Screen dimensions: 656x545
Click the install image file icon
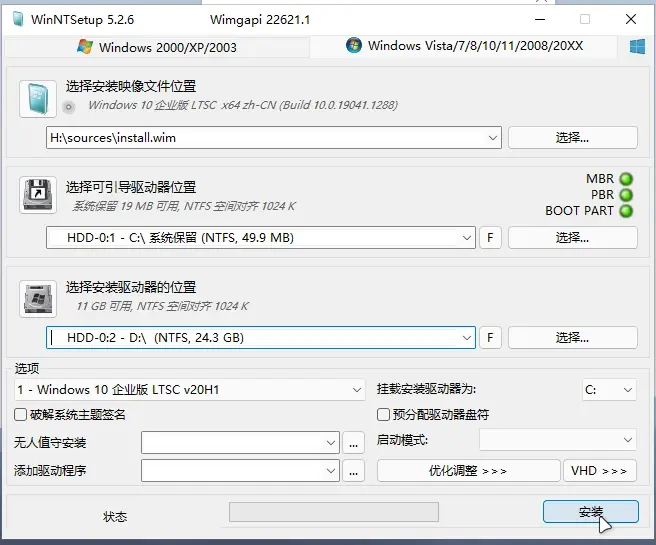tap(38, 99)
